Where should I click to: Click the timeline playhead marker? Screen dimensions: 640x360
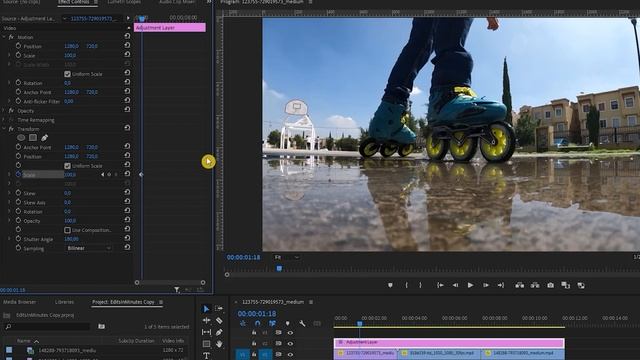pyautogui.click(x=360, y=324)
